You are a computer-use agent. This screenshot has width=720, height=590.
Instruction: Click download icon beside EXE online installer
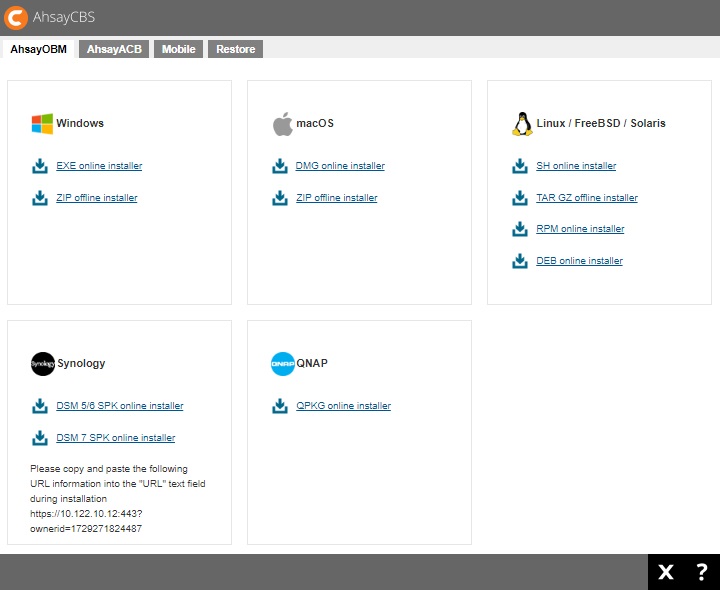[40, 166]
